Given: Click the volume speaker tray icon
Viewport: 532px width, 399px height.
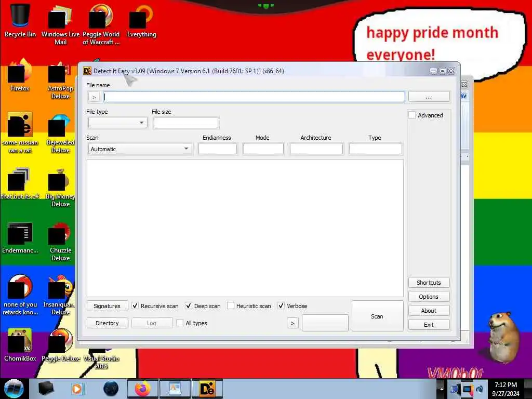Looking at the screenshot, I should tap(480, 389).
